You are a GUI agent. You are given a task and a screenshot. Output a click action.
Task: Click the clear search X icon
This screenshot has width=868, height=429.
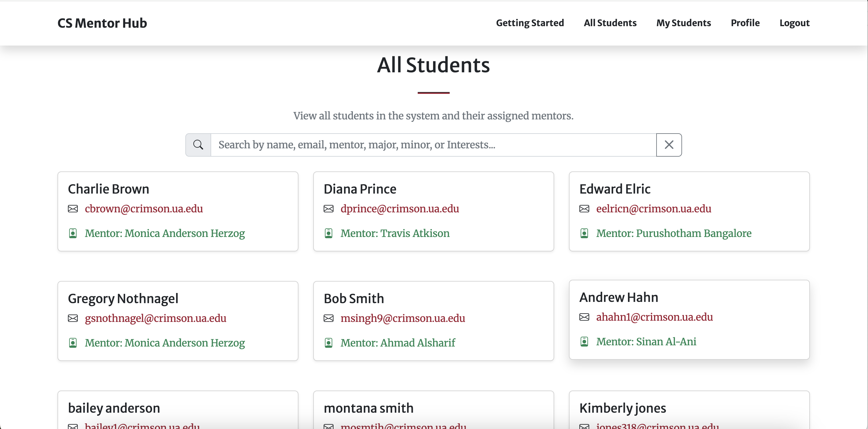[669, 145]
